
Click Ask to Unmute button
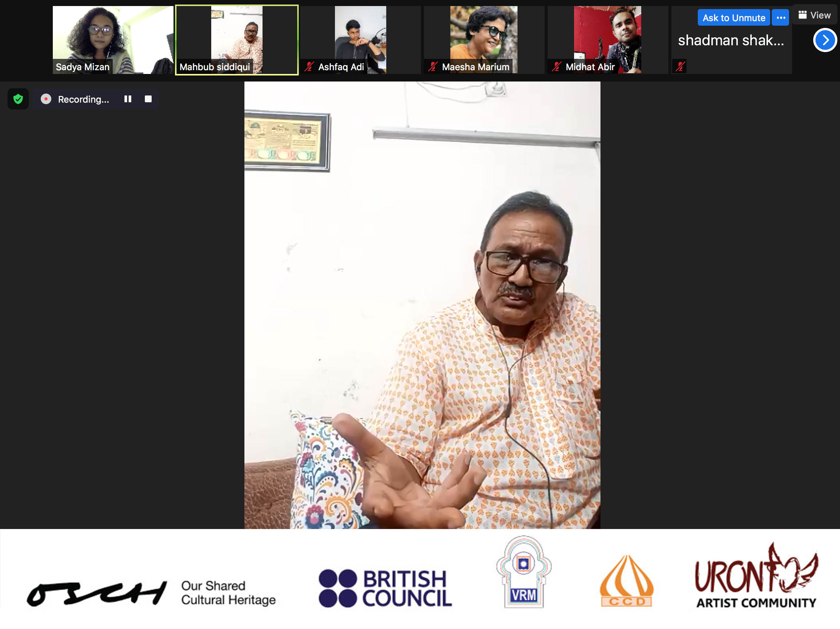pos(733,18)
